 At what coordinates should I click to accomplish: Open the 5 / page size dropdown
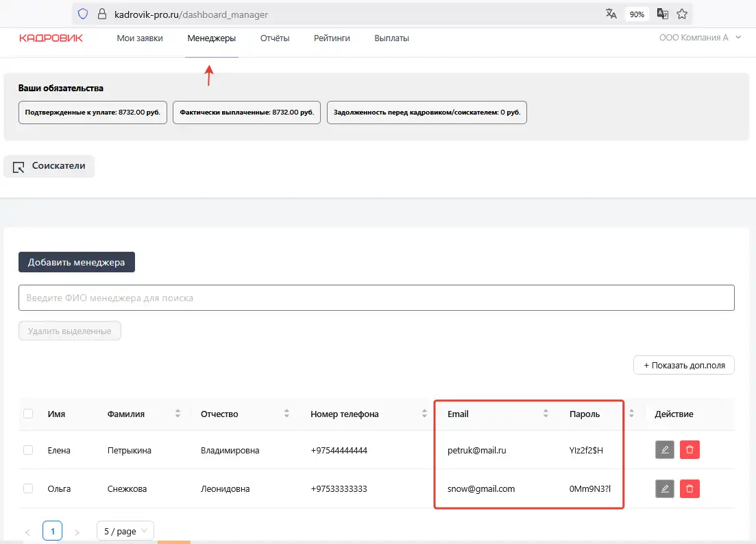pos(125,531)
